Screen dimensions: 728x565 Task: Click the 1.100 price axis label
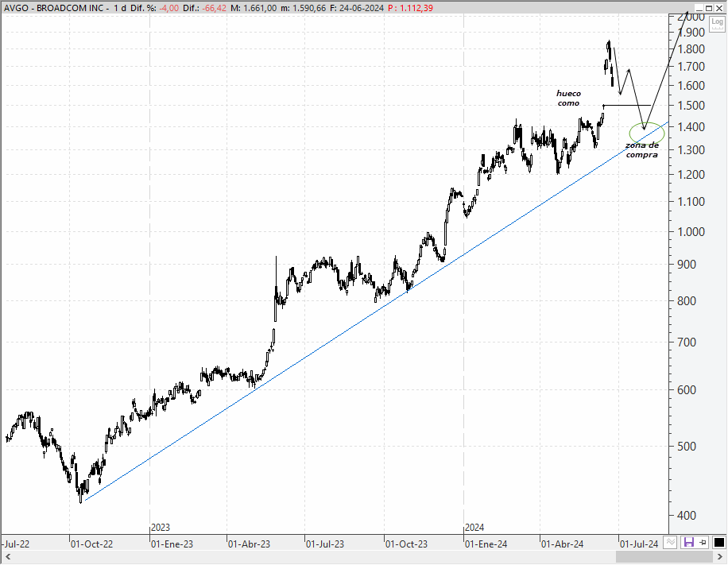691,202
